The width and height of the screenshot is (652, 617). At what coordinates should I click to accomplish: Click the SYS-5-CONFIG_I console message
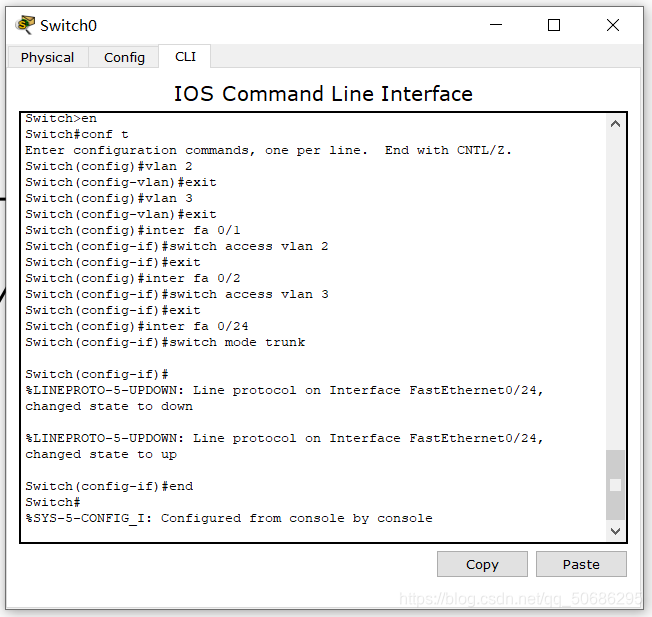229,518
